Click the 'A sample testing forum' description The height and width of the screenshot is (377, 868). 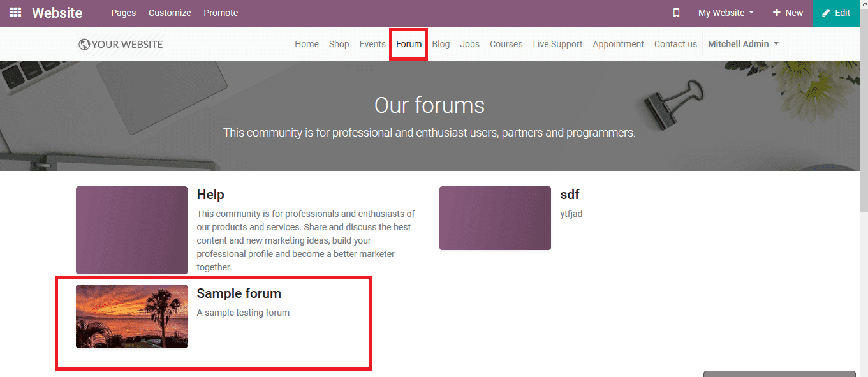click(243, 313)
